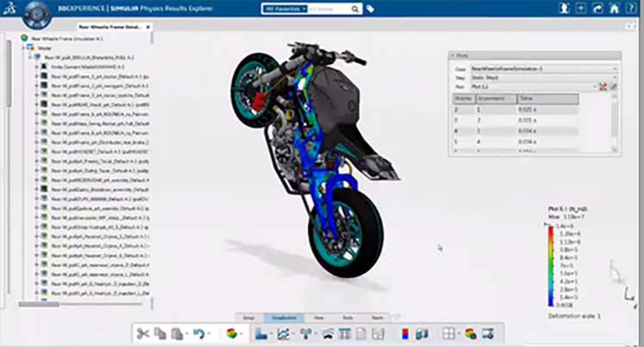Click the multicolor cube display icon
644x347 pixels.
pos(232,333)
